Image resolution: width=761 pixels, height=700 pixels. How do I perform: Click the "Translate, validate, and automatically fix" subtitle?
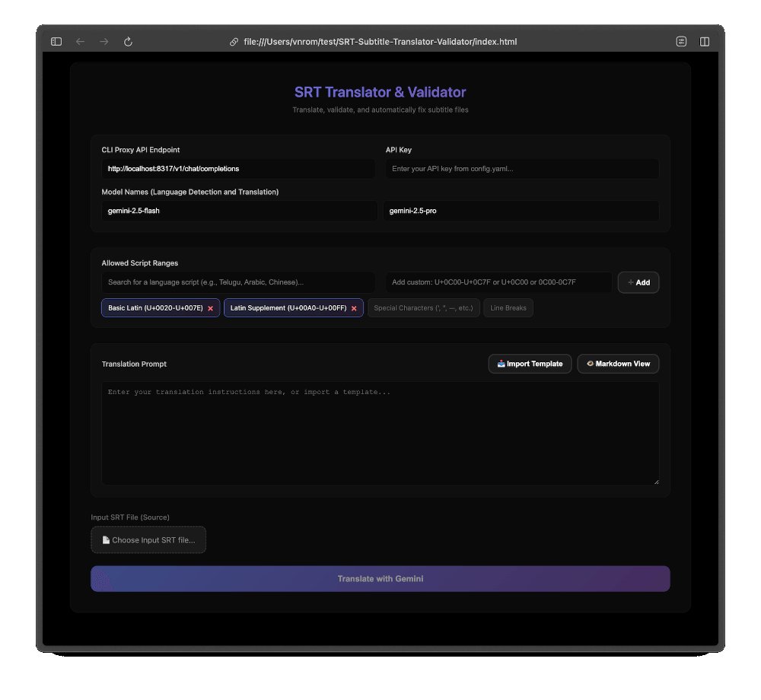click(380, 110)
